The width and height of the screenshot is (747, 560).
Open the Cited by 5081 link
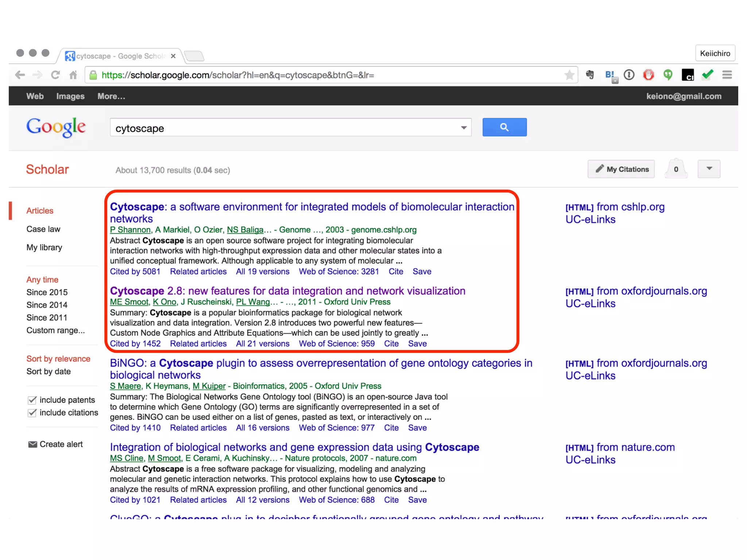[135, 272]
